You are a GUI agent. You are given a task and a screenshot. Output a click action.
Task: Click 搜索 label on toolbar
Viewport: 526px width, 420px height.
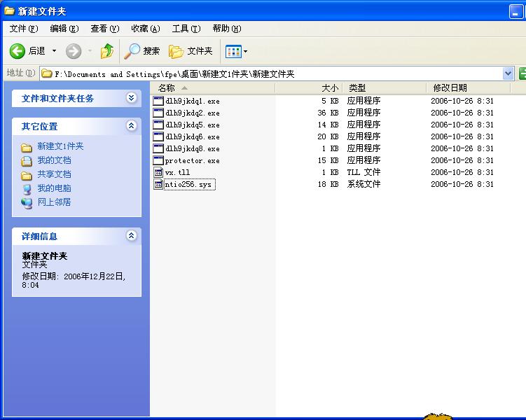[x=151, y=51]
